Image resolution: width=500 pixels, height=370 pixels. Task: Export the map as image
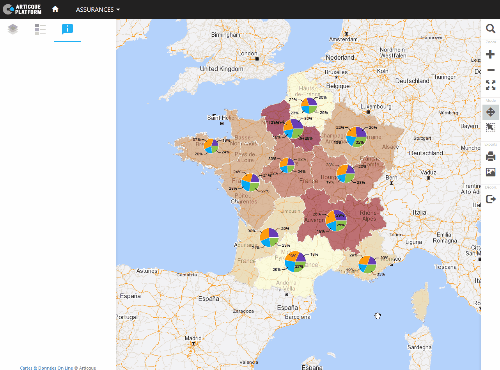(x=490, y=172)
